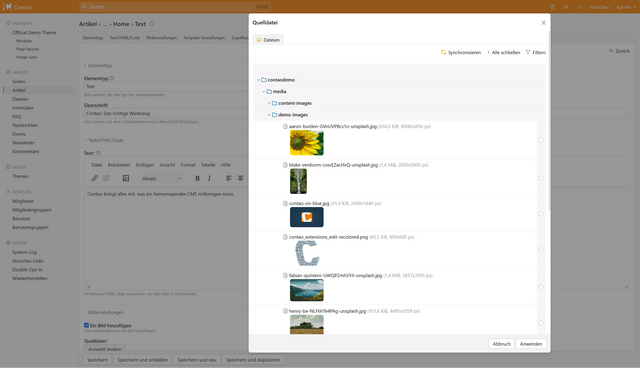Click the Anwenden button
640x368 pixels.
[x=531, y=344]
